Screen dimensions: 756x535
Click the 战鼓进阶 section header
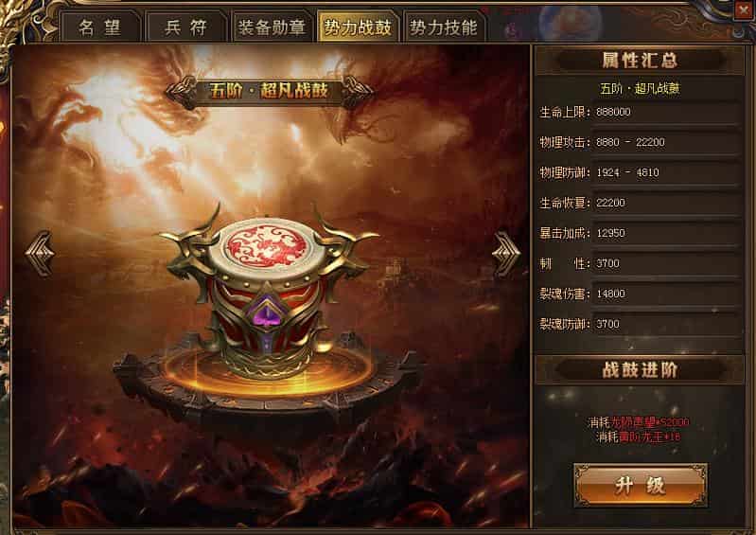coord(640,370)
